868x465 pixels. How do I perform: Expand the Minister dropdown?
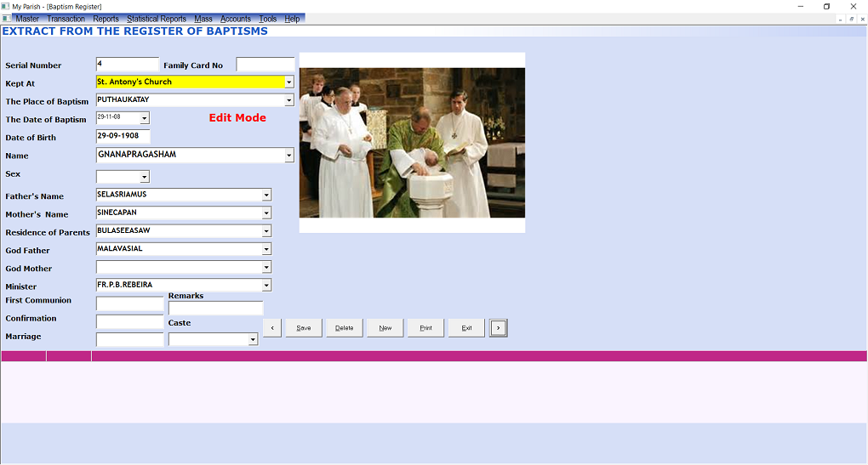click(266, 286)
